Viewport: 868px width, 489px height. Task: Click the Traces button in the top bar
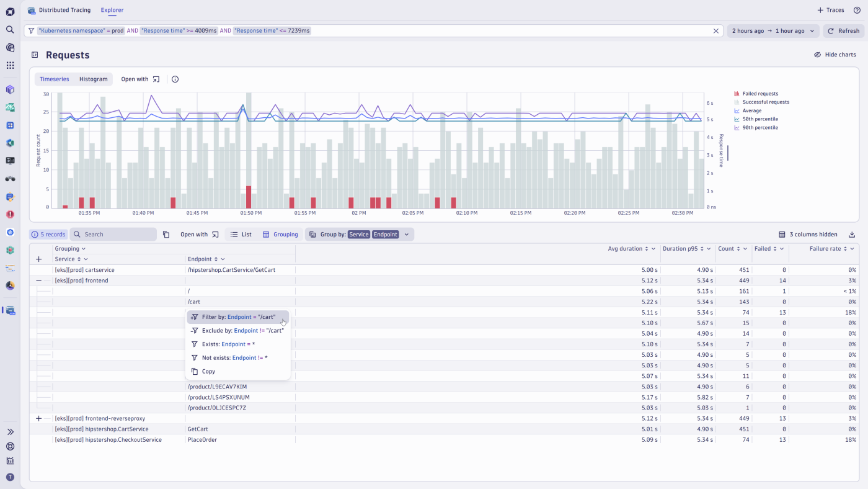830,10
